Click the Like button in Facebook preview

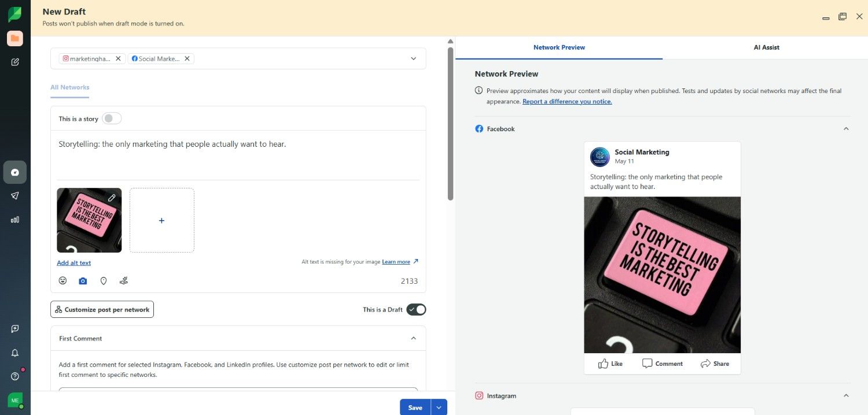click(610, 364)
